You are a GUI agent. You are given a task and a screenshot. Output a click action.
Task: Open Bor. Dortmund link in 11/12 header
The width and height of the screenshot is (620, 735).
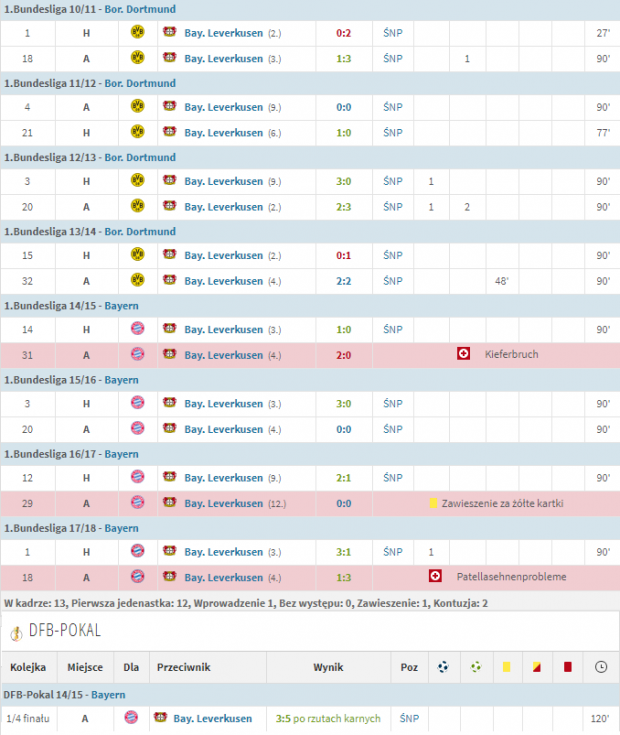[x=140, y=83]
